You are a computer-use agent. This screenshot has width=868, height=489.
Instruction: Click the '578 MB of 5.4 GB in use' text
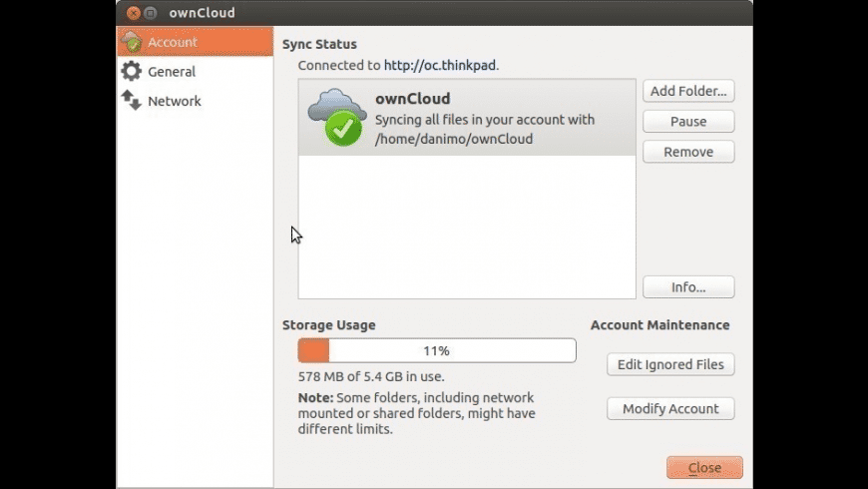click(x=371, y=376)
